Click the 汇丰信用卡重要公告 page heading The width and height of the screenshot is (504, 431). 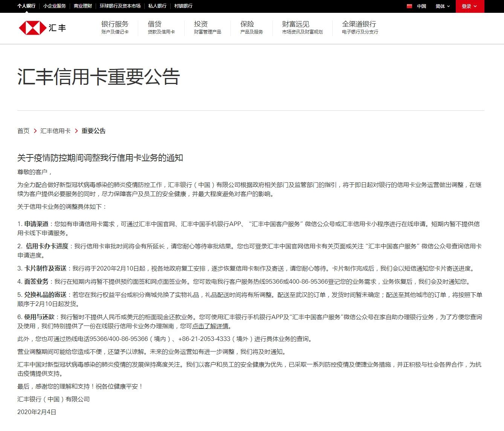pyautogui.click(x=99, y=77)
